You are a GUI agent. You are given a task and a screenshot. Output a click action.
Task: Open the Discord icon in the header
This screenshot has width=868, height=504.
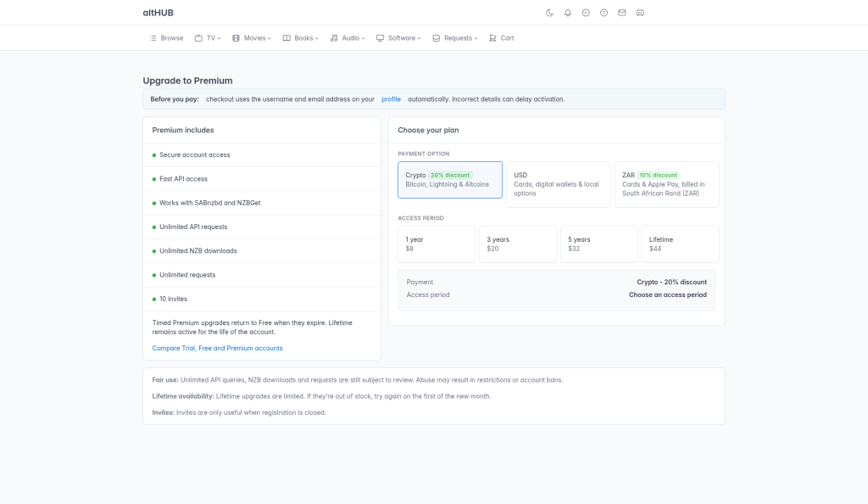click(x=640, y=13)
